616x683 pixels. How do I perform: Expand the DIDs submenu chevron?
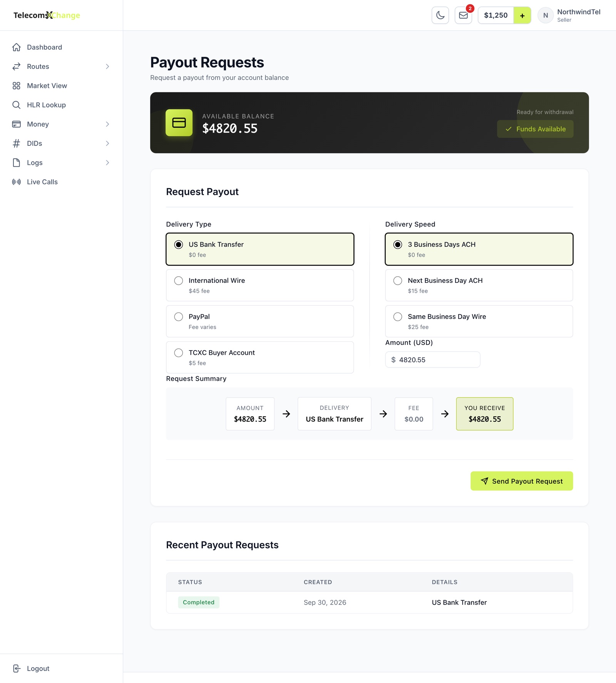tap(107, 144)
